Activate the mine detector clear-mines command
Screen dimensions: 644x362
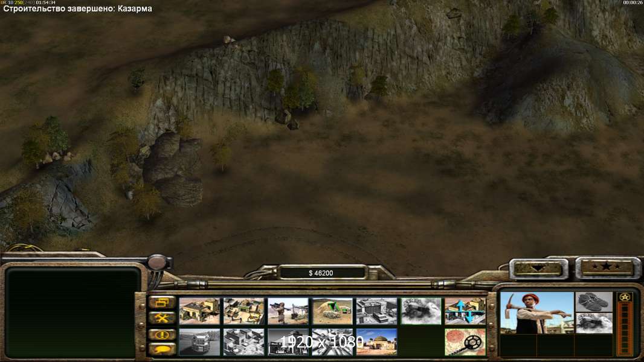[465, 342]
